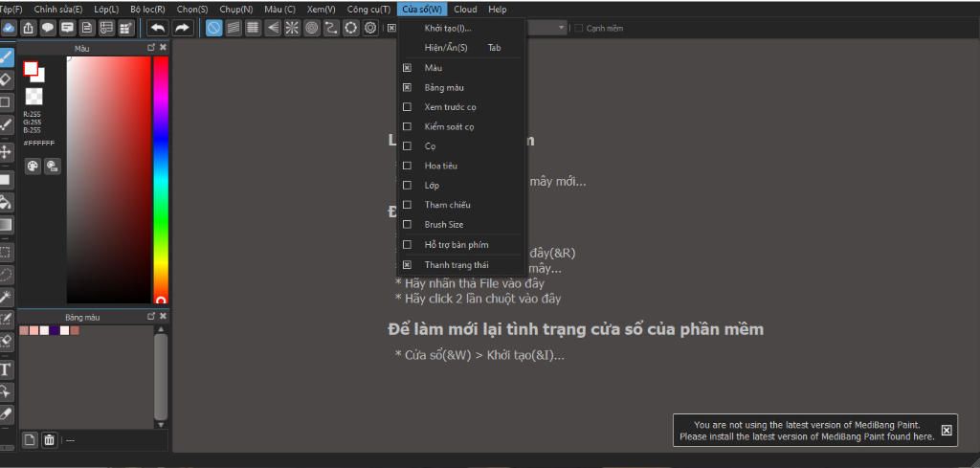980x468 pixels.
Task: Click the export/share upload icon
Action: tap(28, 28)
